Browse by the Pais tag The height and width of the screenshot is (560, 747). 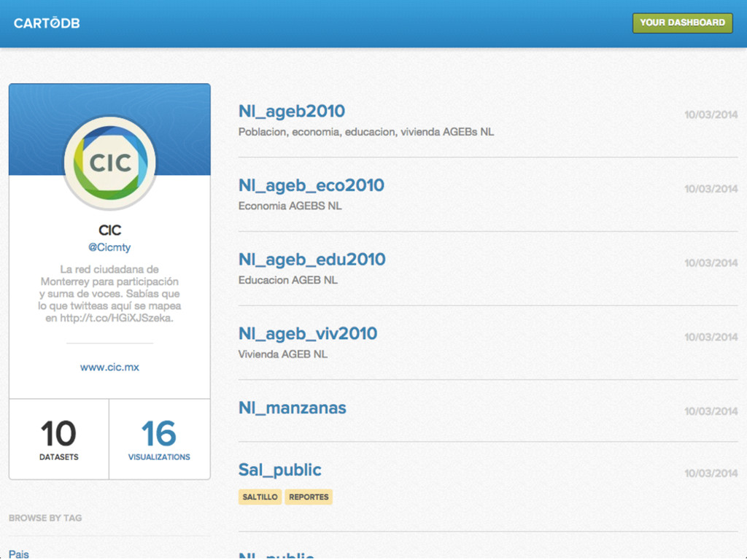[x=18, y=554]
